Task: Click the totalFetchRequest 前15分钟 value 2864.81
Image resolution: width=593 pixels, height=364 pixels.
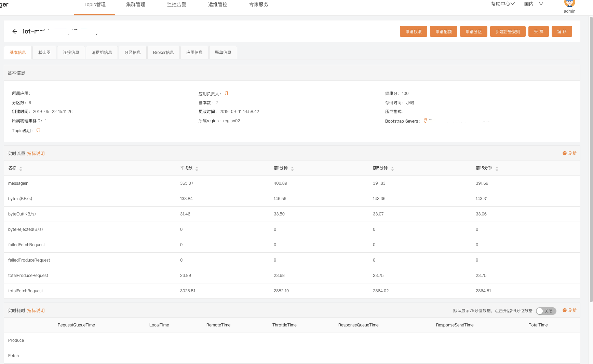Action: [483, 291]
